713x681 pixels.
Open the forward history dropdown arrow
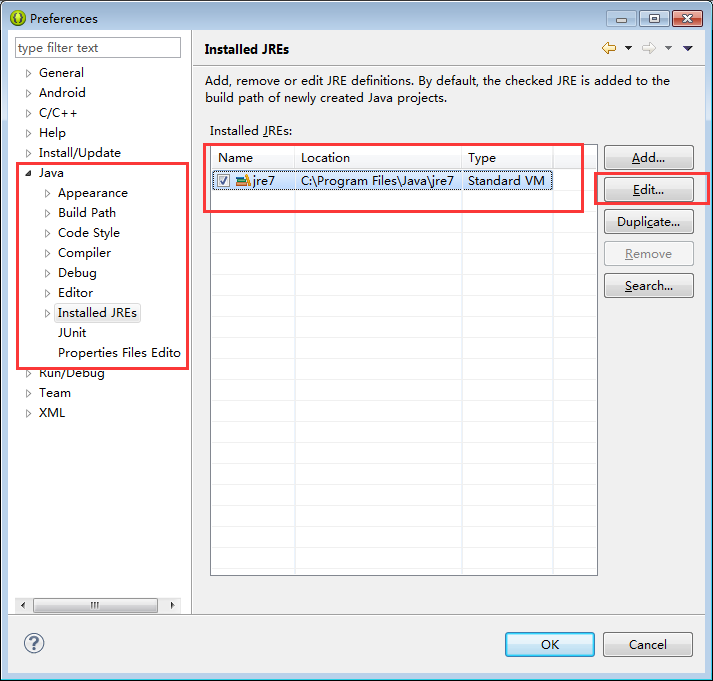pos(668,48)
